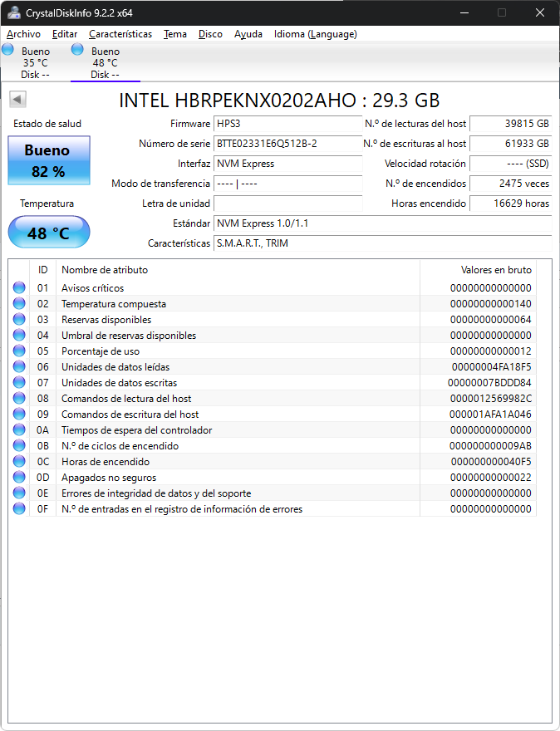The image size is (560, 731).
Task: Click status orb for Umbral de reservas disponibles
Action: click(x=19, y=336)
